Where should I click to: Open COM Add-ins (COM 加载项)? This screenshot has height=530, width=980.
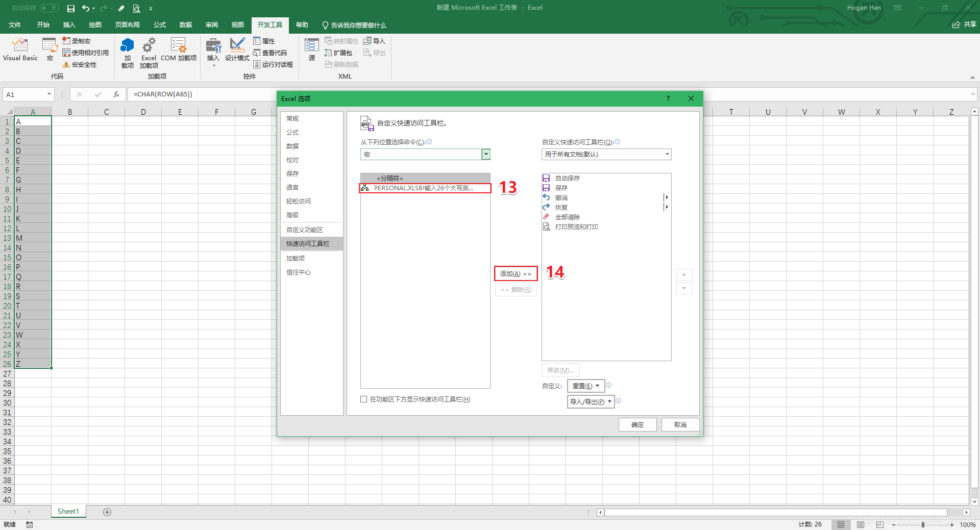tap(179, 49)
